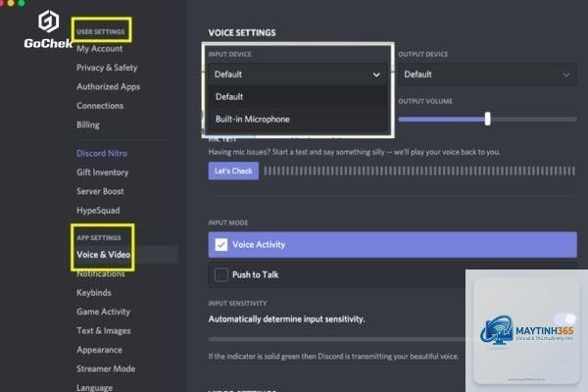
Task: Toggle automatic input sensitivity switch
Action: tap(564, 318)
